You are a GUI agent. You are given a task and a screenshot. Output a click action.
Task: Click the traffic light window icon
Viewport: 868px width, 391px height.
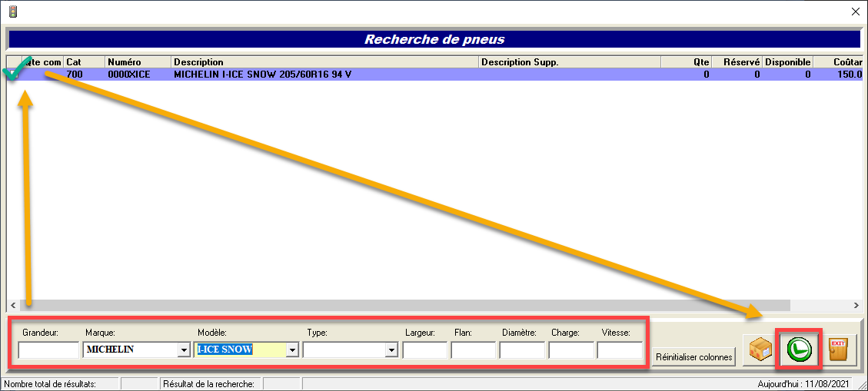point(13,11)
